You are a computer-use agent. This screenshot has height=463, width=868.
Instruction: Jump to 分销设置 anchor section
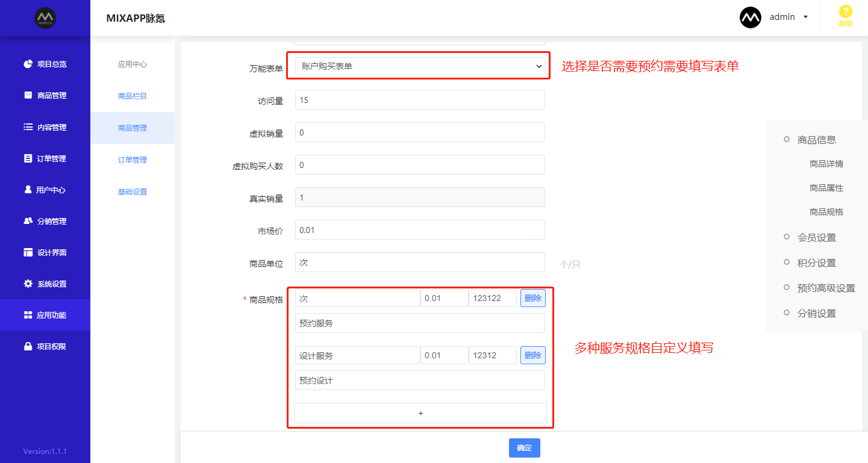click(x=817, y=314)
